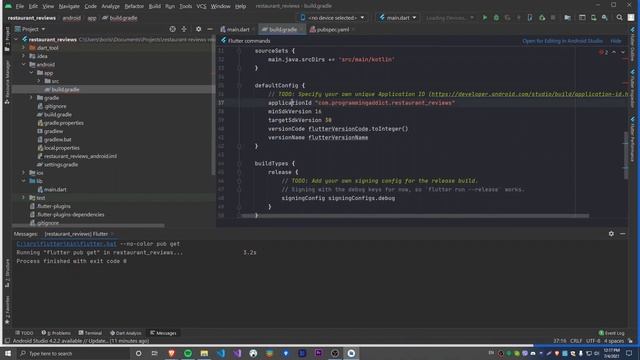Open the device selector dropdown
The image size is (640, 360).
(x=332, y=18)
